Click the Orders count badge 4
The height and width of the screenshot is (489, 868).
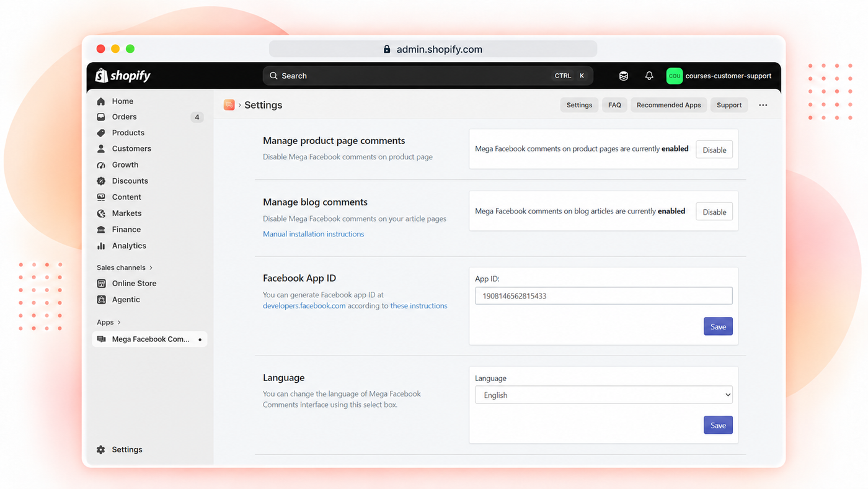(x=197, y=117)
